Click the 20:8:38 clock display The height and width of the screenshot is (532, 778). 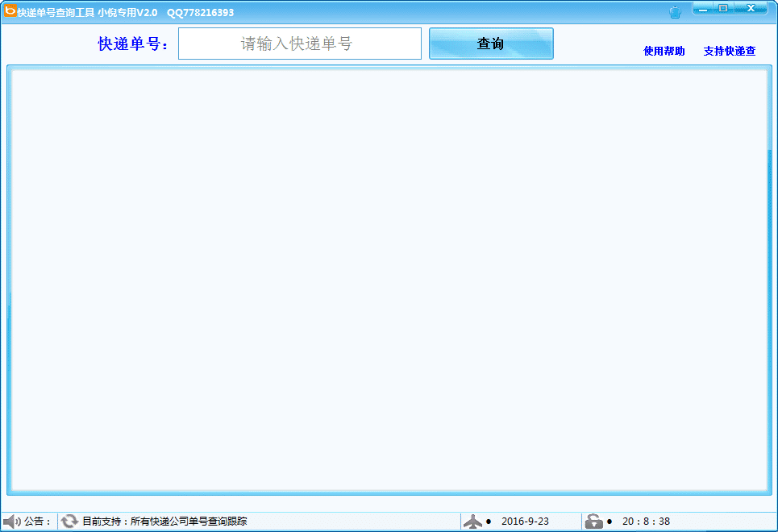tap(646, 522)
